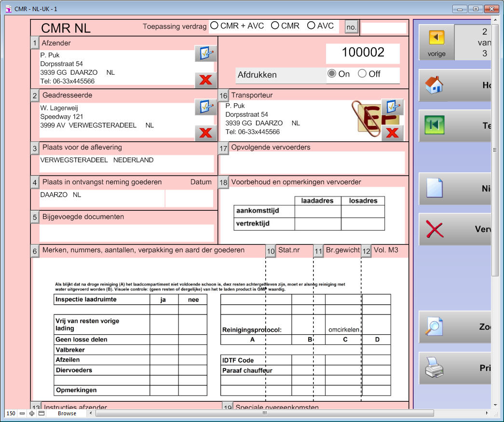Open search with the magnifying glass icon
The width and height of the screenshot is (504, 422).
434,327
